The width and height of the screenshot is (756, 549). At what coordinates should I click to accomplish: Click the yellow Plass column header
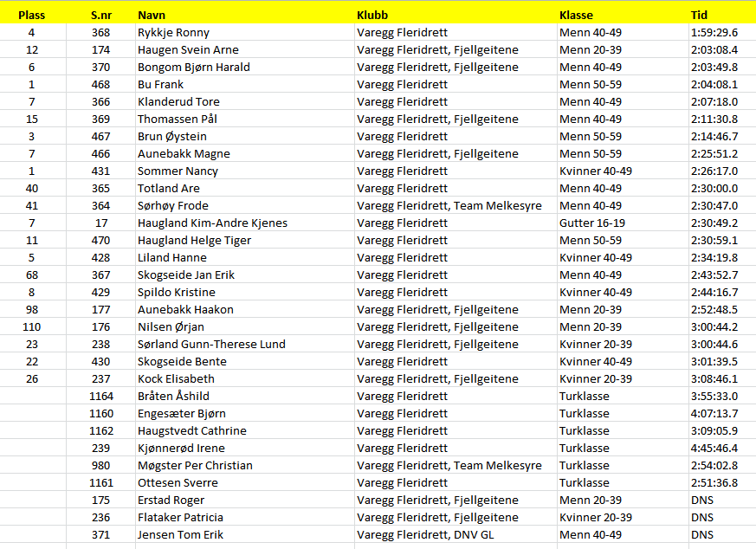32,15
